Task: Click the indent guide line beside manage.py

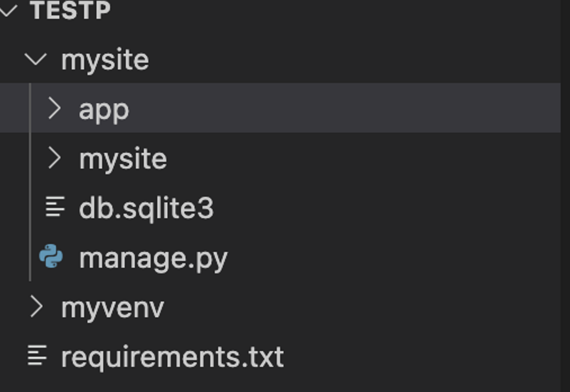Action: point(30,257)
